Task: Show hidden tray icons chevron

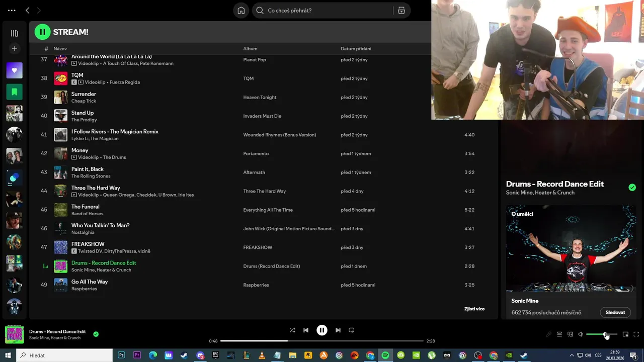Action: pos(572,355)
